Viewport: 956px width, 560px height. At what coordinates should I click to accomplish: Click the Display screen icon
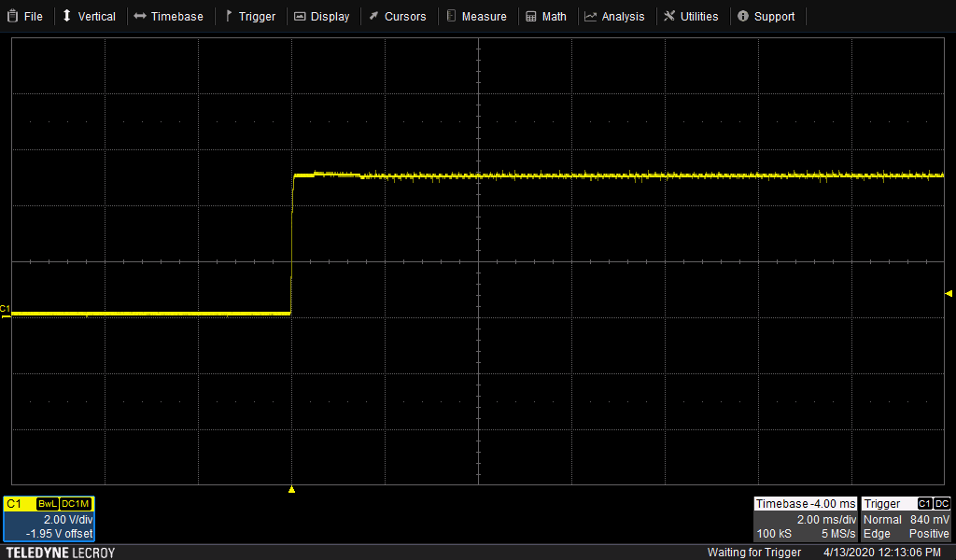click(299, 16)
